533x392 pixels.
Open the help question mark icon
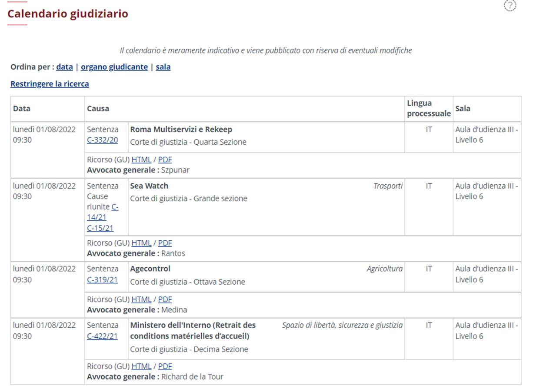(510, 6)
